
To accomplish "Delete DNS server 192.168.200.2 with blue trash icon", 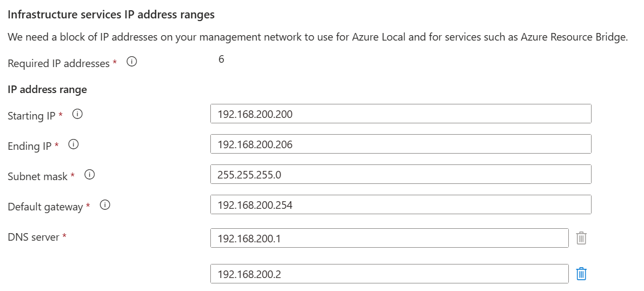I will pos(581,274).
